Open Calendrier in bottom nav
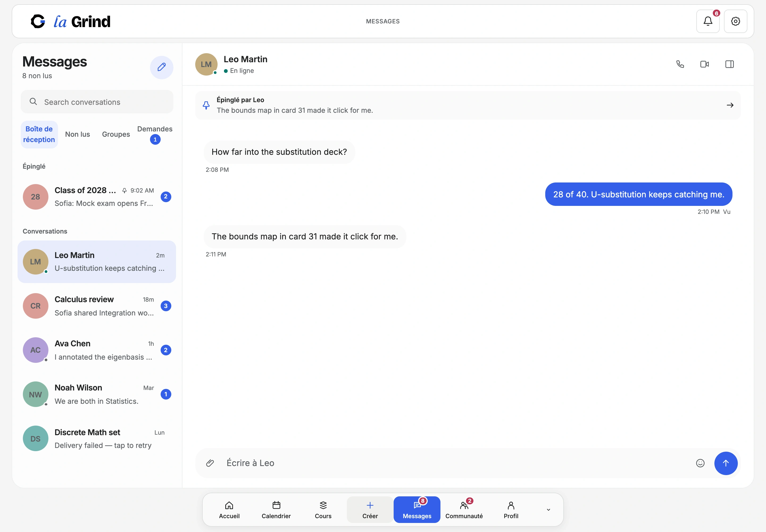 coord(276,510)
